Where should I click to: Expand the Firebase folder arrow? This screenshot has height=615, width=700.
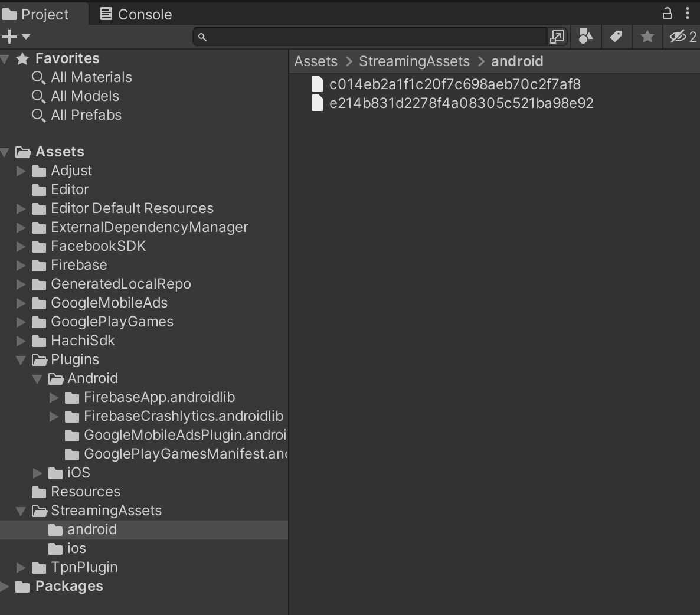pos(21,265)
